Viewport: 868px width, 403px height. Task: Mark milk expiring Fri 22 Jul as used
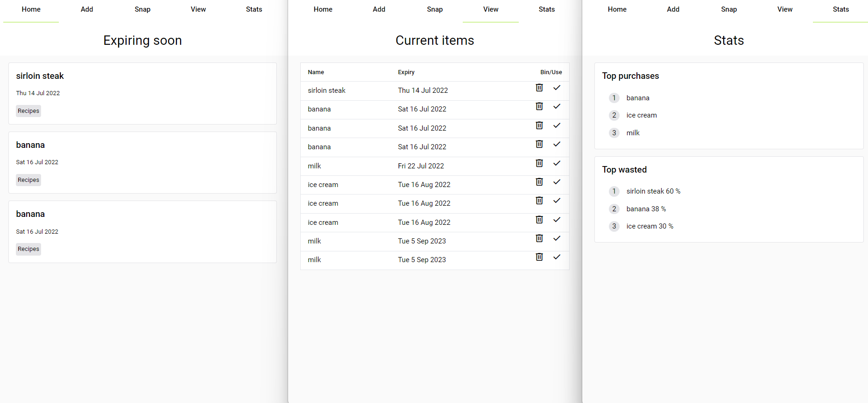tap(557, 163)
